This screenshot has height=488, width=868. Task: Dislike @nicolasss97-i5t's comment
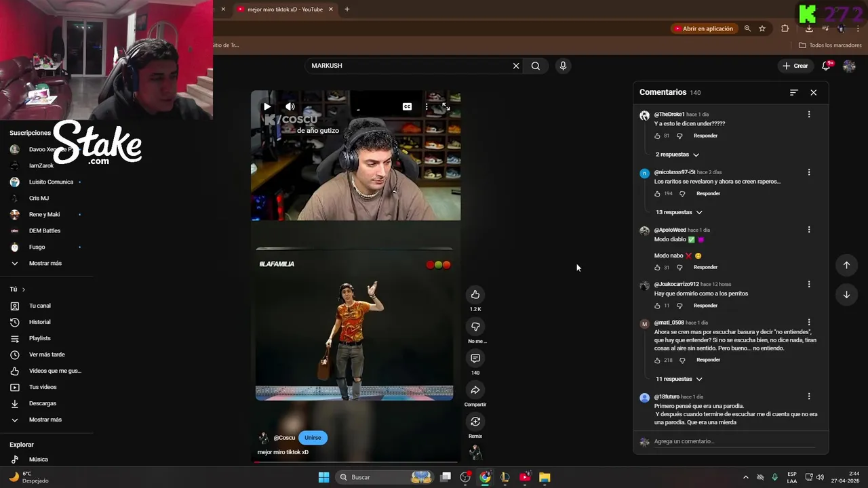(683, 194)
